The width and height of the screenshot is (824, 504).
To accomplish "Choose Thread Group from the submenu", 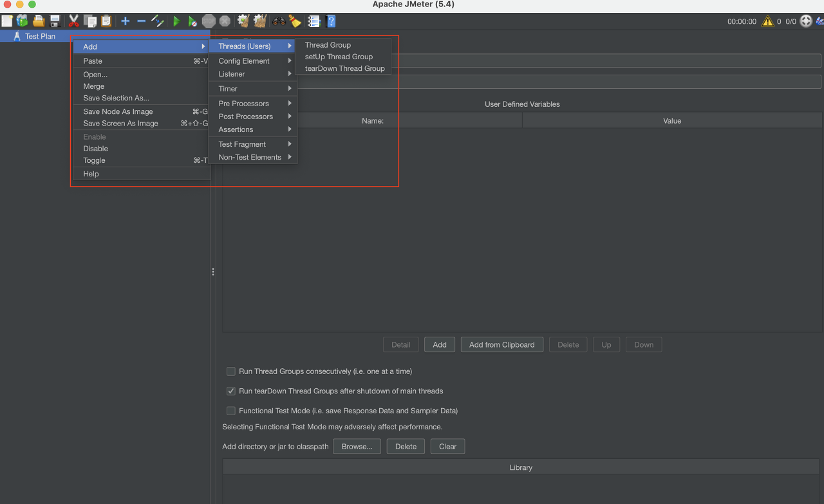I will click(344, 45).
